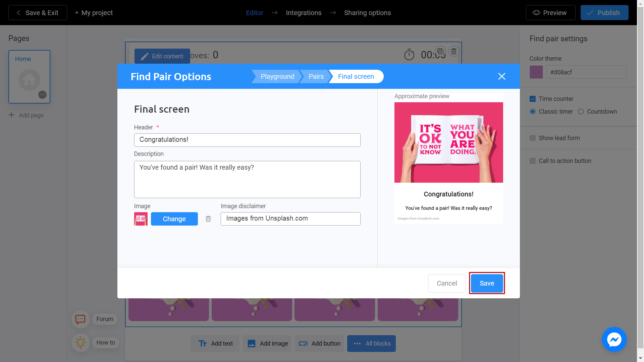This screenshot has width=644, height=362.
Task: Click the Save button
Action: [487, 283]
